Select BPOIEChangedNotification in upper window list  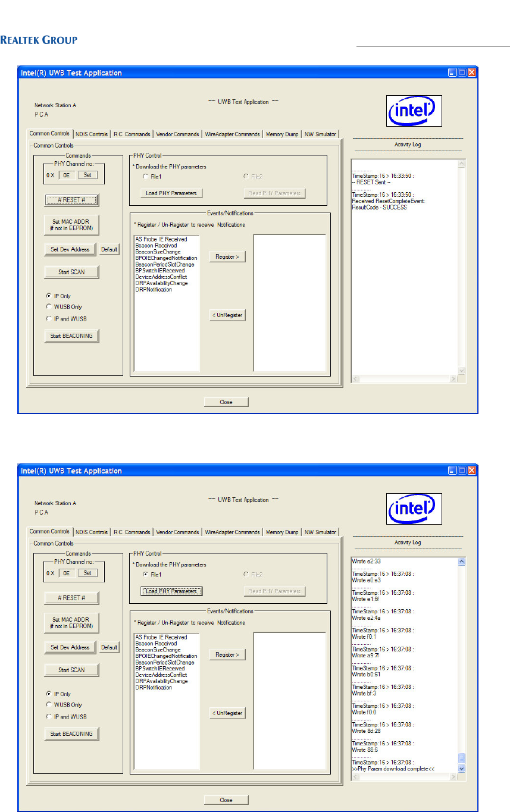166,258
